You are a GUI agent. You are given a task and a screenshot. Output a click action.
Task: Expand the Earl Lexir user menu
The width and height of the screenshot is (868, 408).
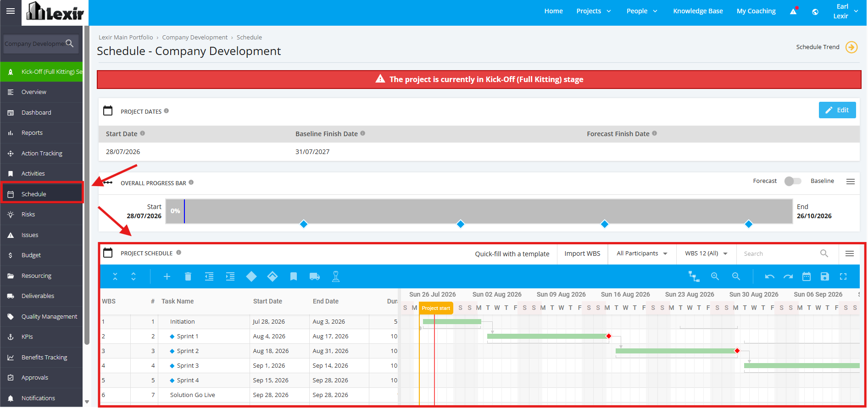point(846,11)
